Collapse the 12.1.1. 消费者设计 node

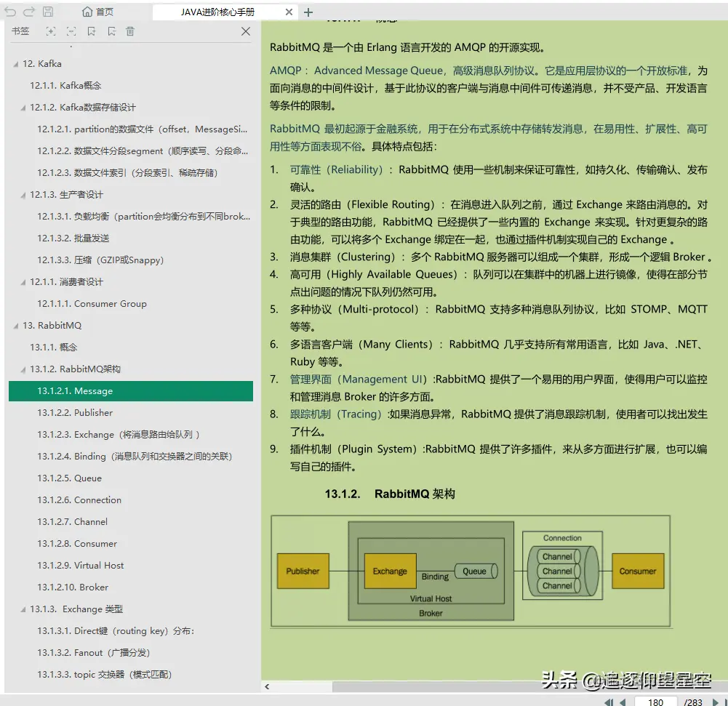pos(23,282)
